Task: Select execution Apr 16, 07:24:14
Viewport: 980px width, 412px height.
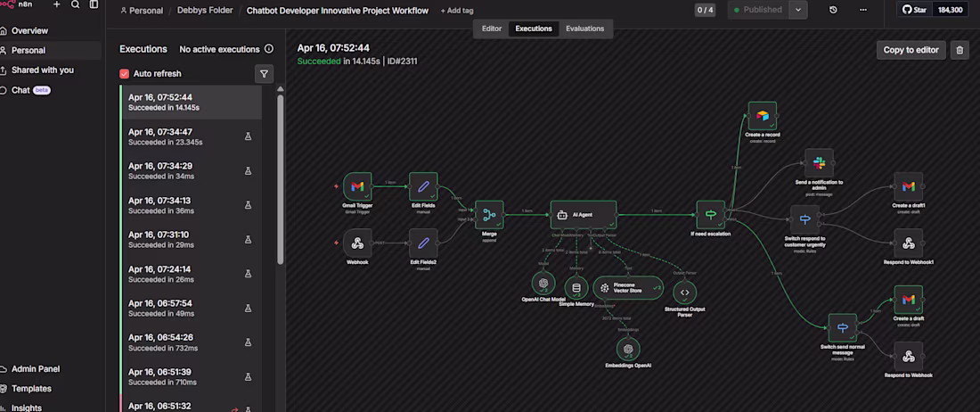Action: pos(192,274)
